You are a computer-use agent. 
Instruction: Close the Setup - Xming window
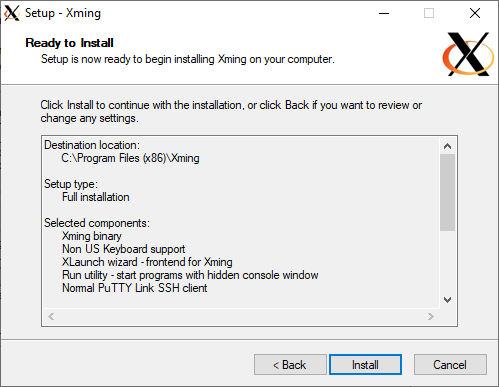point(475,13)
